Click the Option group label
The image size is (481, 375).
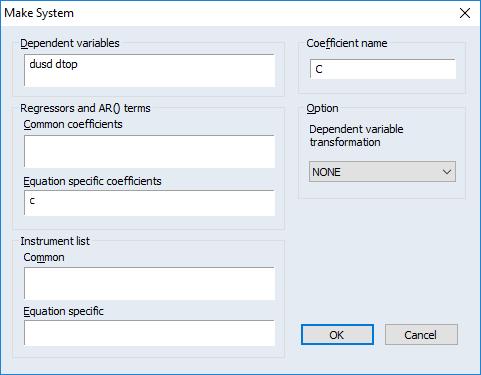[322, 108]
